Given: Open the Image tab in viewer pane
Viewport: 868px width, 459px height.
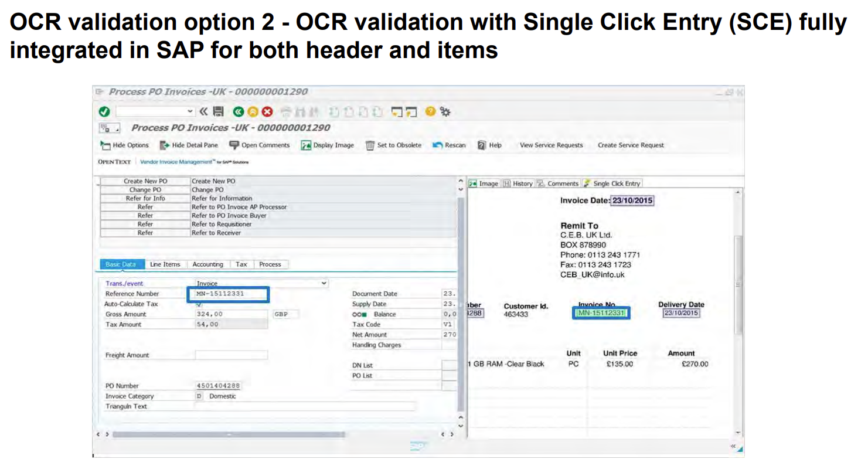Looking at the screenshot, I should point(484,183).
